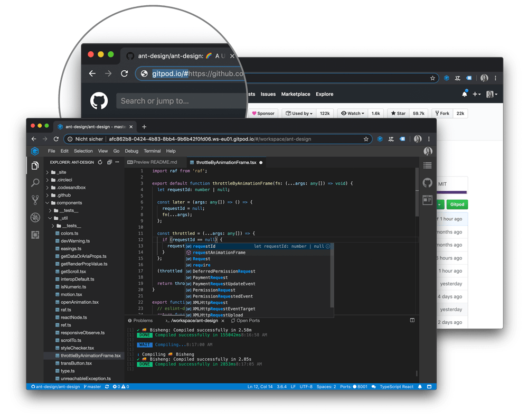Open Used by dropdown on GitHub page
This screenshot has height=420, width=528.
point(299,114)
